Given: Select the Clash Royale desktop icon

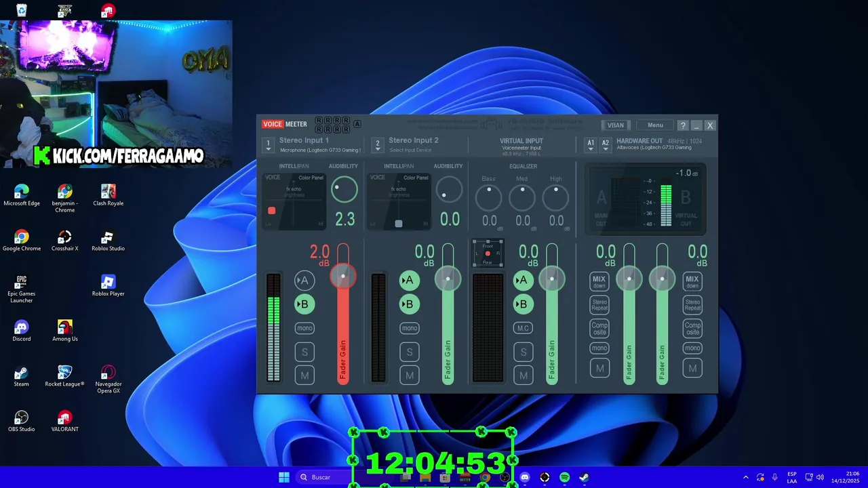Looking at the screenshot, I should pos(108,195).
